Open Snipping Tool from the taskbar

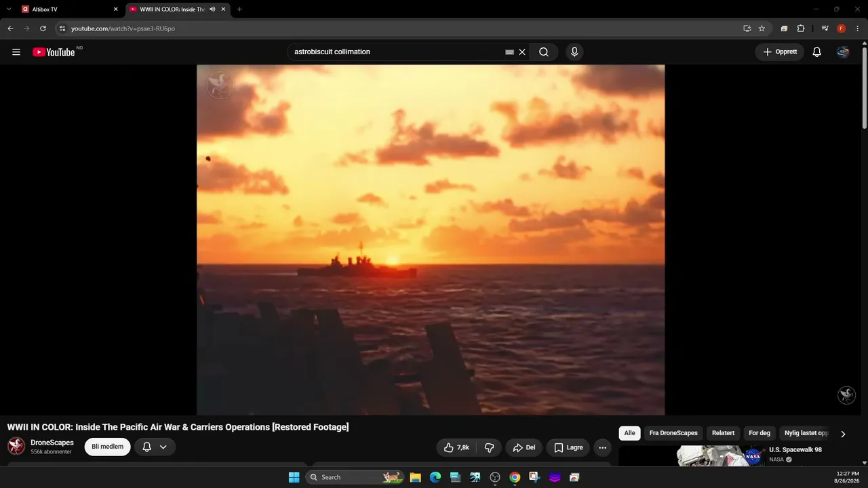(x=535, y=477)
